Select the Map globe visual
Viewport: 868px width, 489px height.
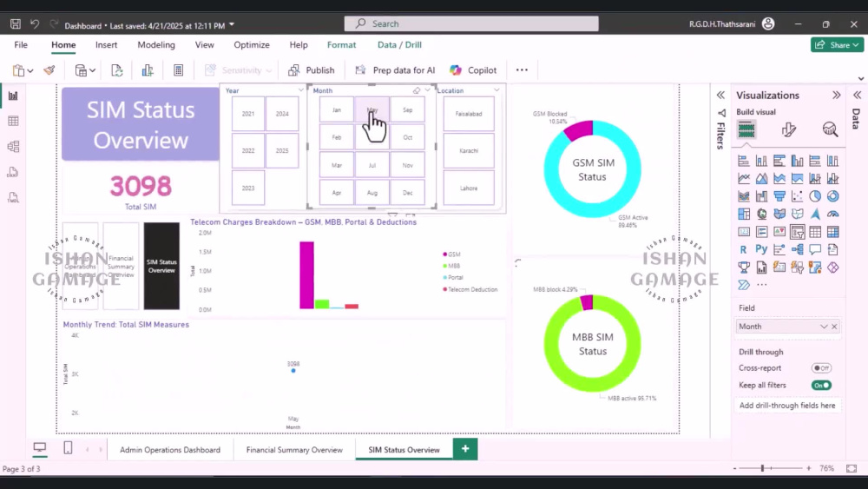point(762,215)
